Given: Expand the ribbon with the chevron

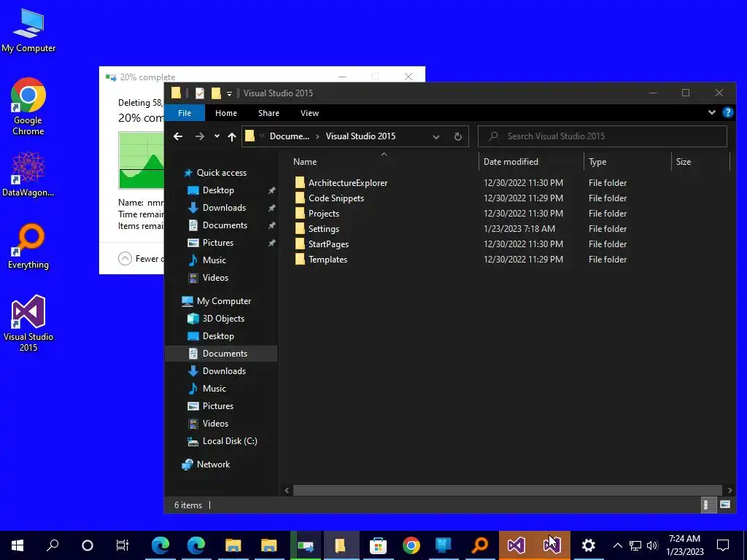Looking at the screenshot, I should 712,113.
